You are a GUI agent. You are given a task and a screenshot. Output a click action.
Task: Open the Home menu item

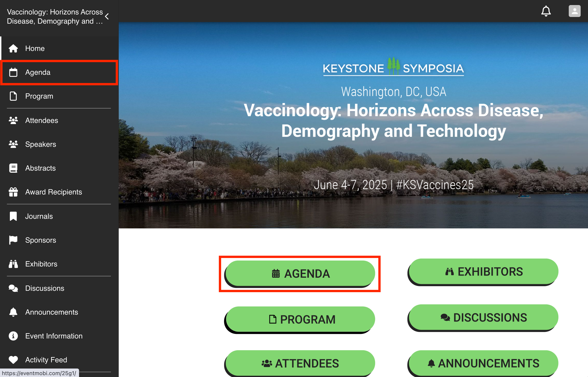coord(60,48)
